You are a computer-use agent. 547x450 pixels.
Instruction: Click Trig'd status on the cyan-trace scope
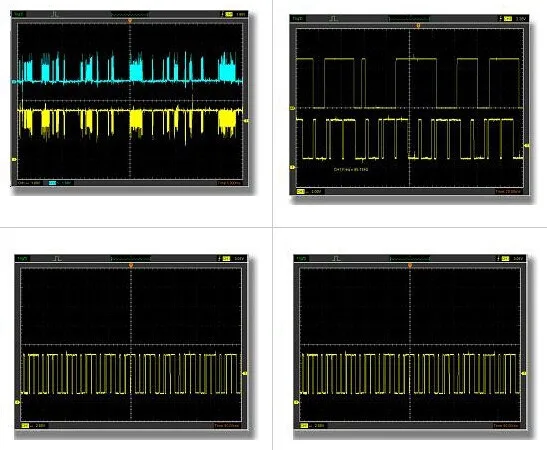pos(19,14)
